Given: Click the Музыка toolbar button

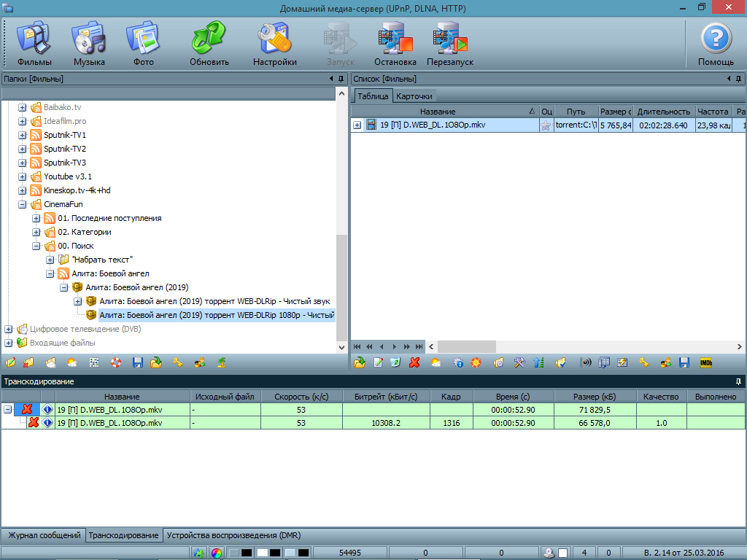Looking at the screenshot, I should [89, 43].
